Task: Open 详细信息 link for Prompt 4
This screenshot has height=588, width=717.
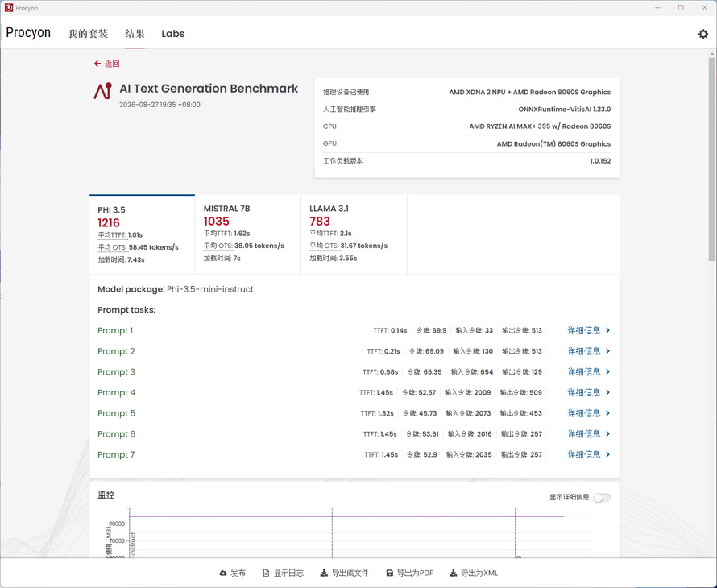Action: point(583,392)
